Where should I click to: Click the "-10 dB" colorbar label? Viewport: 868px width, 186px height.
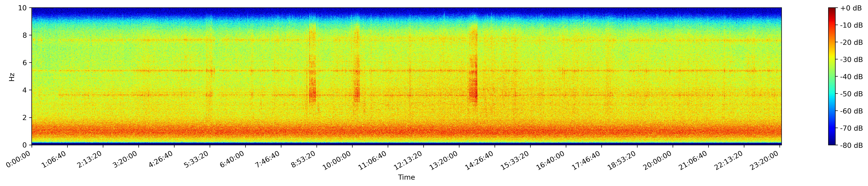(851, 25)
